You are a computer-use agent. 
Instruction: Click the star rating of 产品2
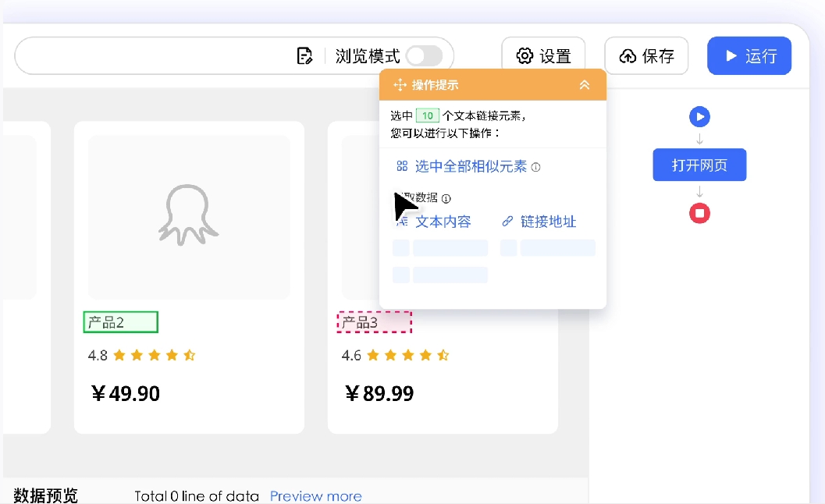click(155, 355)
